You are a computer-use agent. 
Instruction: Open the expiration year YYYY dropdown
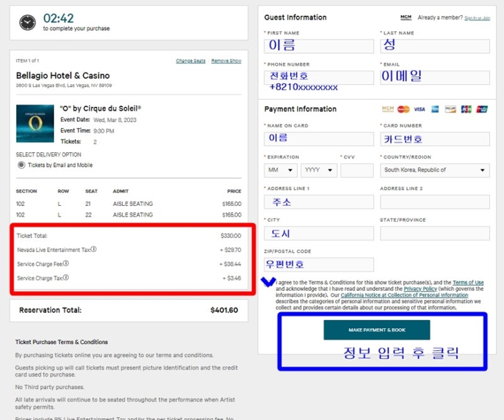coord(319,170)
